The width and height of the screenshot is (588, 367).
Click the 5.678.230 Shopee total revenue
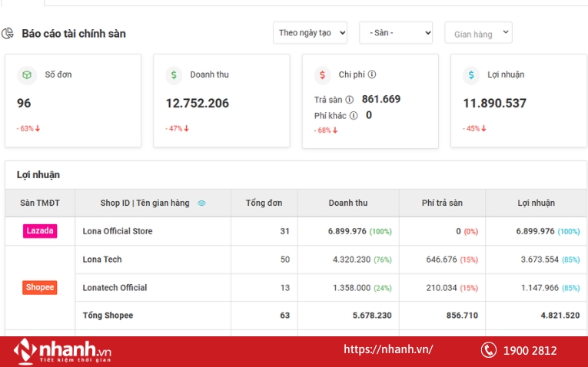pos(372,316)
